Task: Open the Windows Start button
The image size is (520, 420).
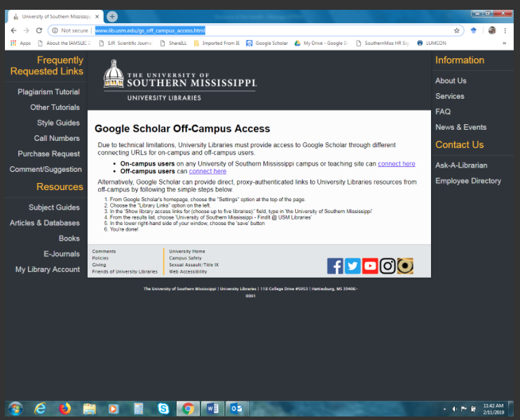Action: pos(15,409)
